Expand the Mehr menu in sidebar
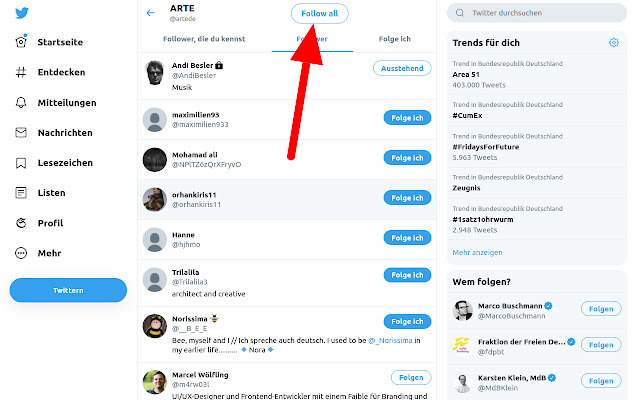 pyautogui.click(x=21, y=253)
